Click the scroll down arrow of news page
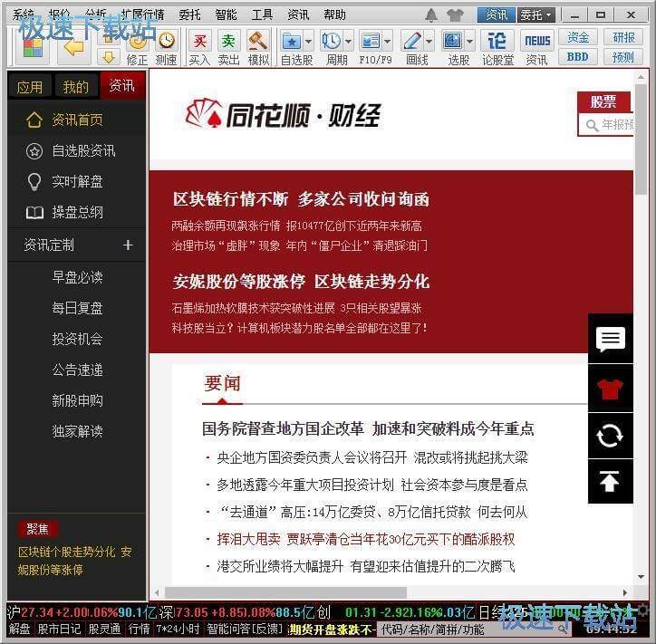The image size is (656, 644). point(641,577)
